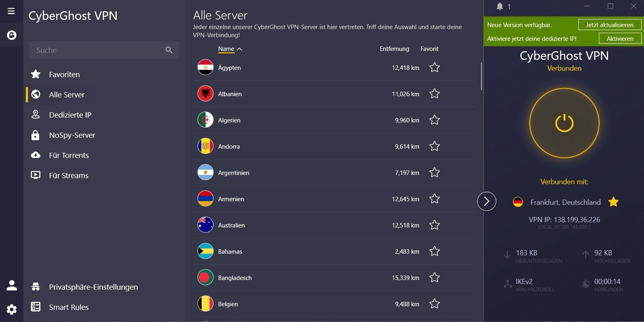Click the Jetzt aktualisieren button
Screen dimensions: 644x322
(x=610, y=25)
